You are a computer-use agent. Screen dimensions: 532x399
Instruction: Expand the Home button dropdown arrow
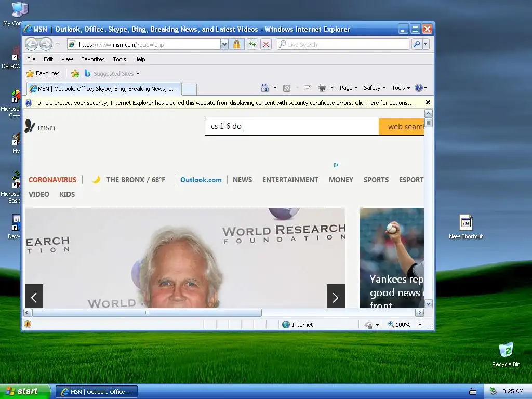[275, 88]
